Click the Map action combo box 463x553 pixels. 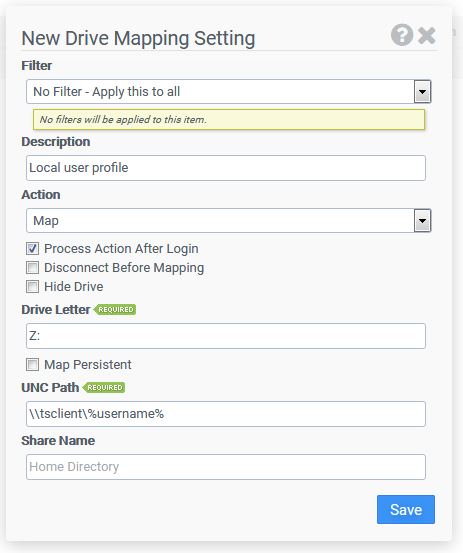(229, 221)
